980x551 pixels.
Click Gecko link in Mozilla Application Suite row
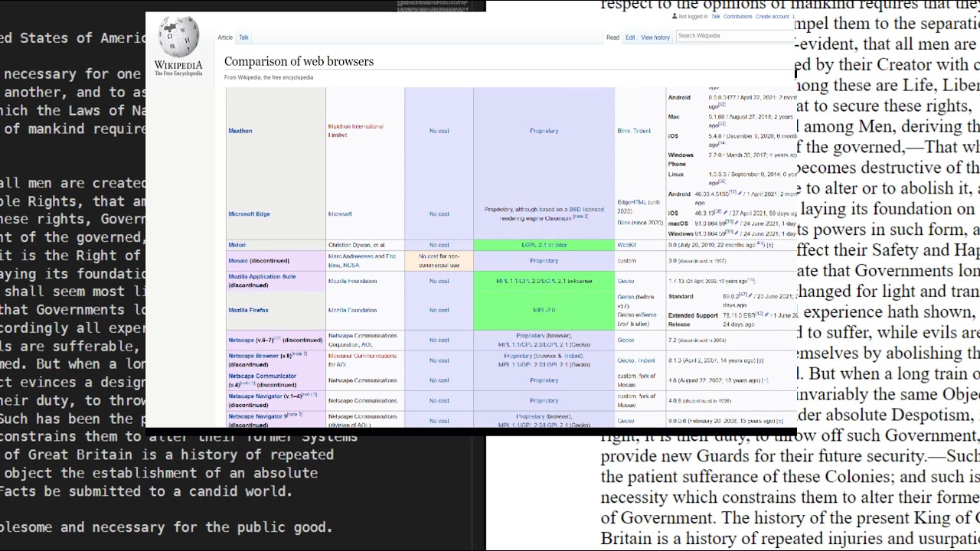click(x=626, y=281)
